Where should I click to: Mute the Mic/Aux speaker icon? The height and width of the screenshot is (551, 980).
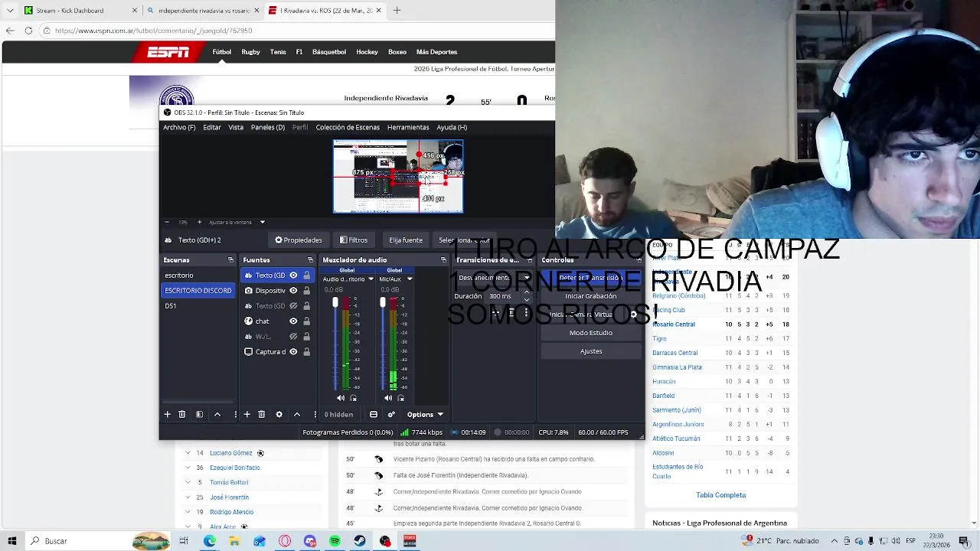point(388,398)
